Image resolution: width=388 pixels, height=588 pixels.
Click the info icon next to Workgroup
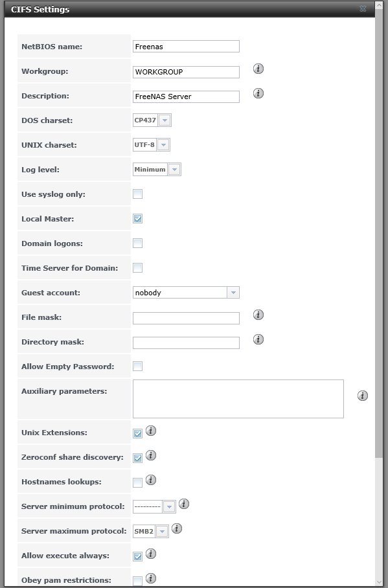258,69
